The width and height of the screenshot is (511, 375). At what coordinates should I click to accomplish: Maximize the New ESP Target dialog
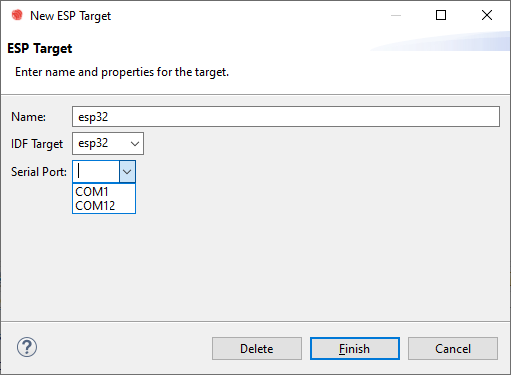(x=441, y=15)
